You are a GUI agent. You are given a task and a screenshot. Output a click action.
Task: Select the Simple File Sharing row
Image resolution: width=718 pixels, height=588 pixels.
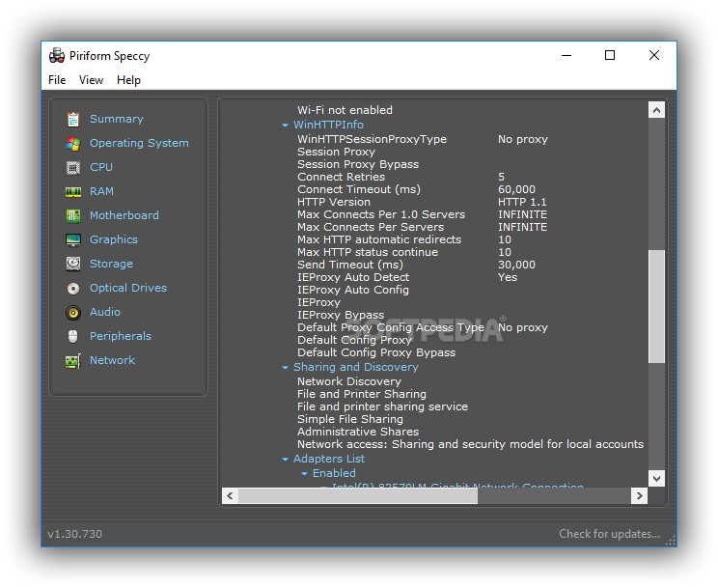click(x=350, y=419)
